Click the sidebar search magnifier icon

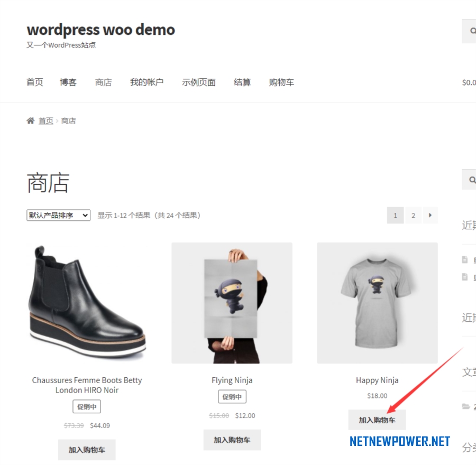[x=472, y=180]
